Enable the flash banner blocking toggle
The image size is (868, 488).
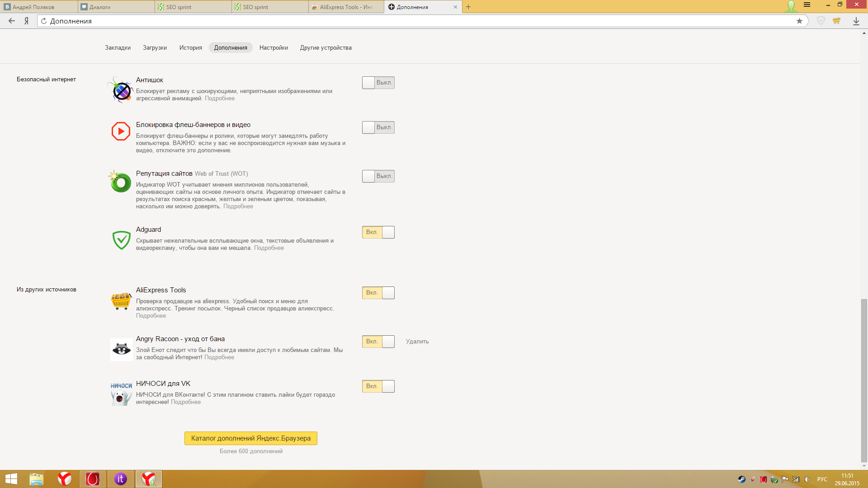point(378,127)
